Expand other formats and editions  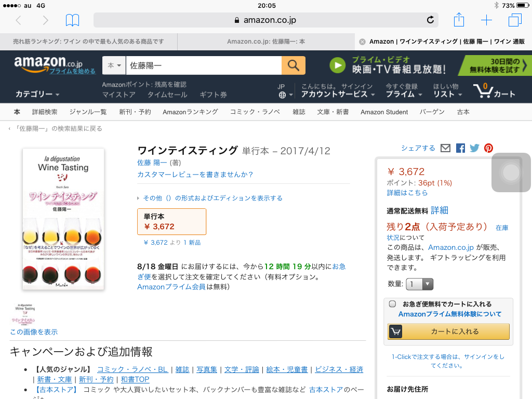coord(210,198)
